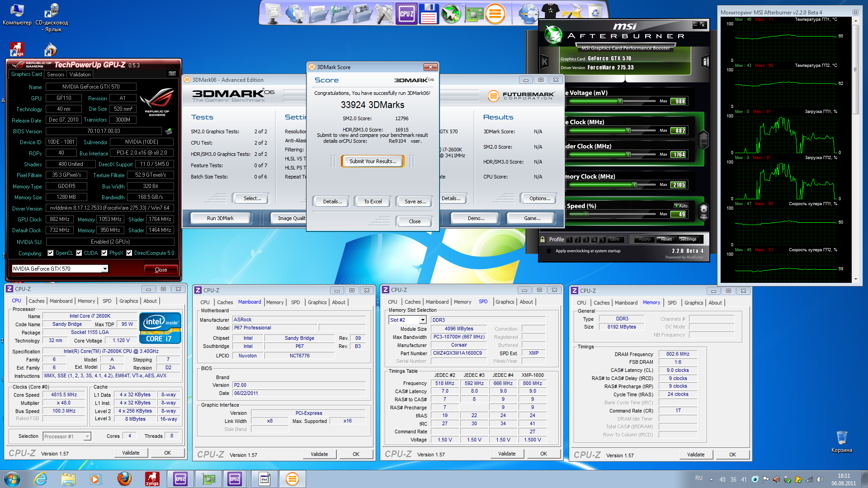Switch to the Validation tab in GPU-Z
This screenshot has width=868, height=488.
click(x=80, y=75)
